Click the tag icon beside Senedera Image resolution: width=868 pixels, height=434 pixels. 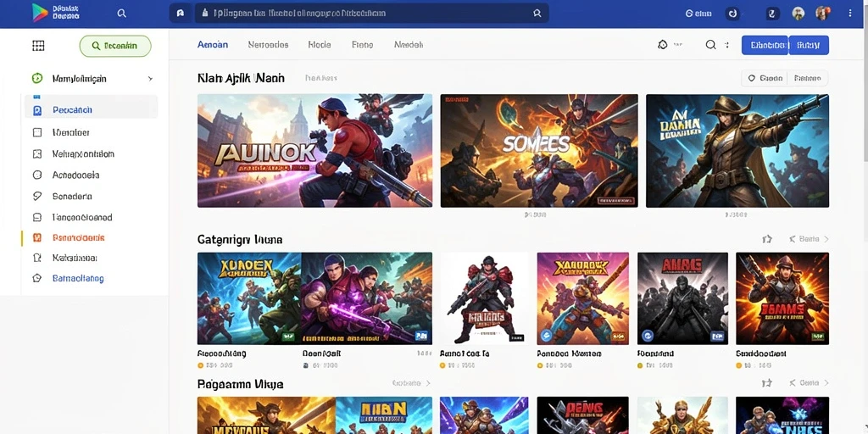(x=37, y=196)
